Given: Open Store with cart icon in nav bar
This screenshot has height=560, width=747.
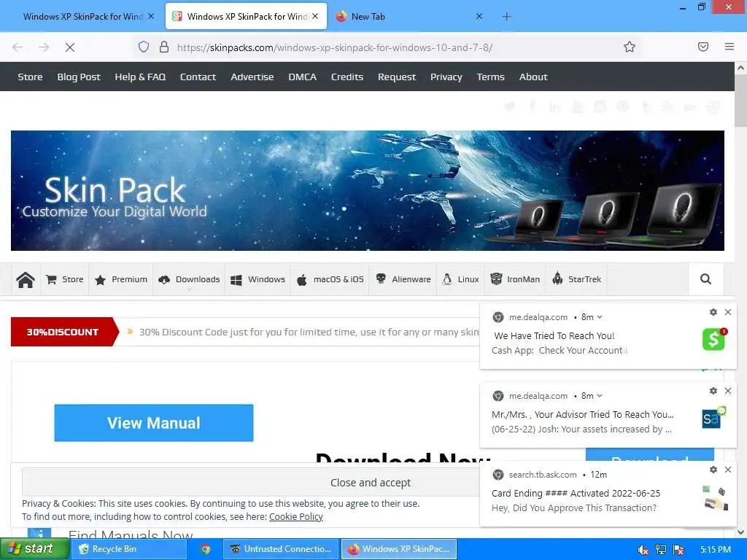Looking at the screenshot, I should click(65, 279).
